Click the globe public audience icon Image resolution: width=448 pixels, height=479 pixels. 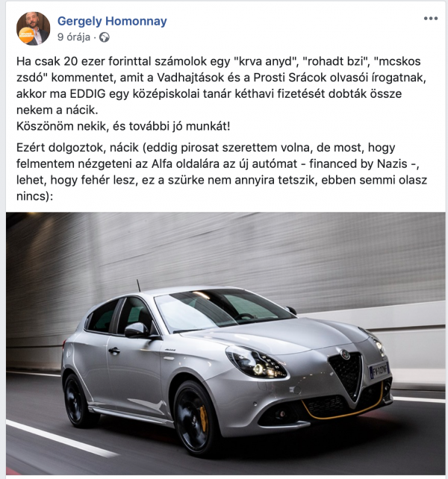tap(105, 37)
